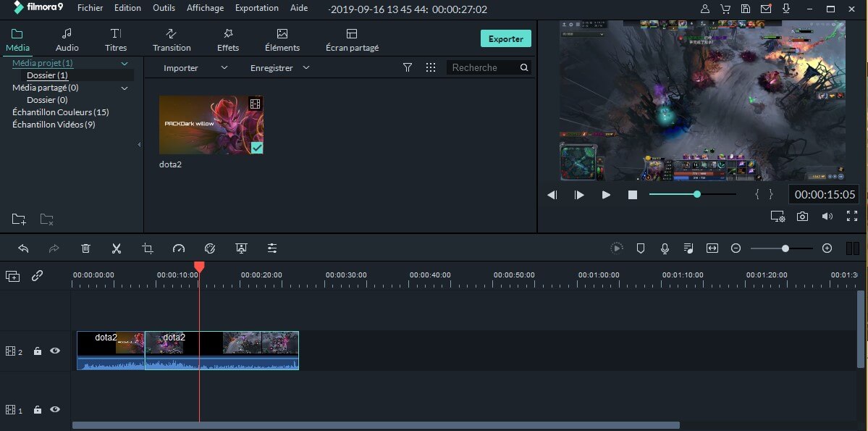Click the render preview icon
Viewport: 868px width, 431px height.
pyautogui.click(x=617, y=248)
